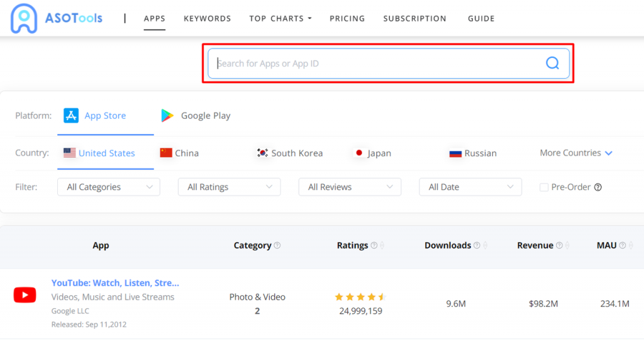Viewport: 644px width, 341px height.
Task: Choose China as the country
Action: [179, 153]
